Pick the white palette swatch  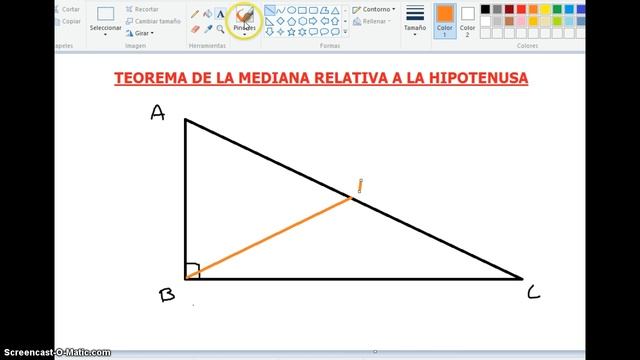click(x=485, y=21)
